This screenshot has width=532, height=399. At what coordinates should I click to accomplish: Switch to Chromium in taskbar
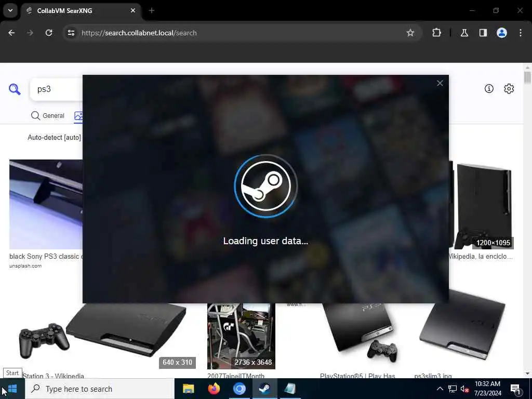[239, 389]
